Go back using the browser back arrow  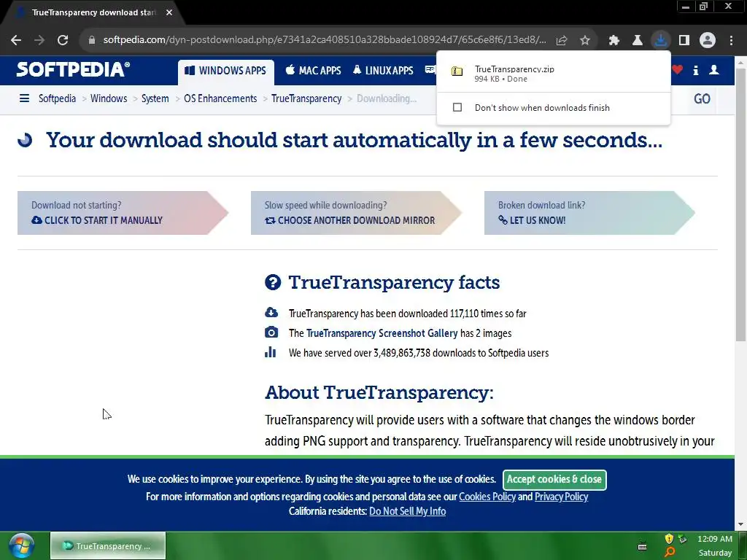16,40
